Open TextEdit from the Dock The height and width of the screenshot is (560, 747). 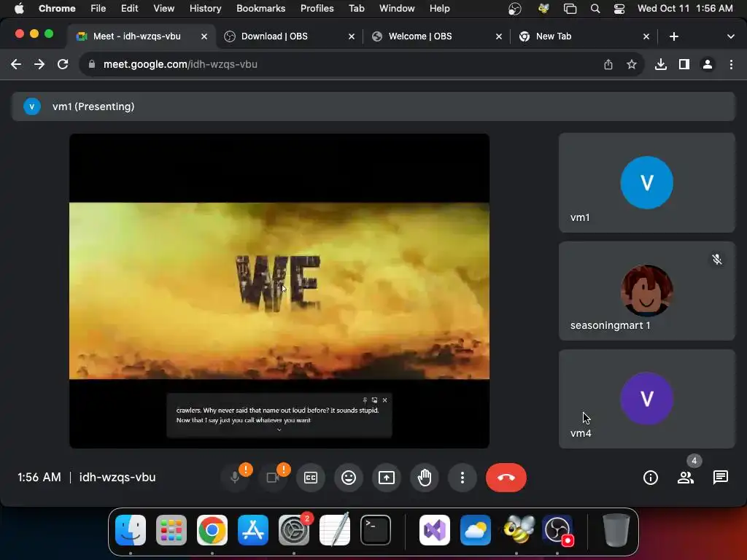coord(334,530)
